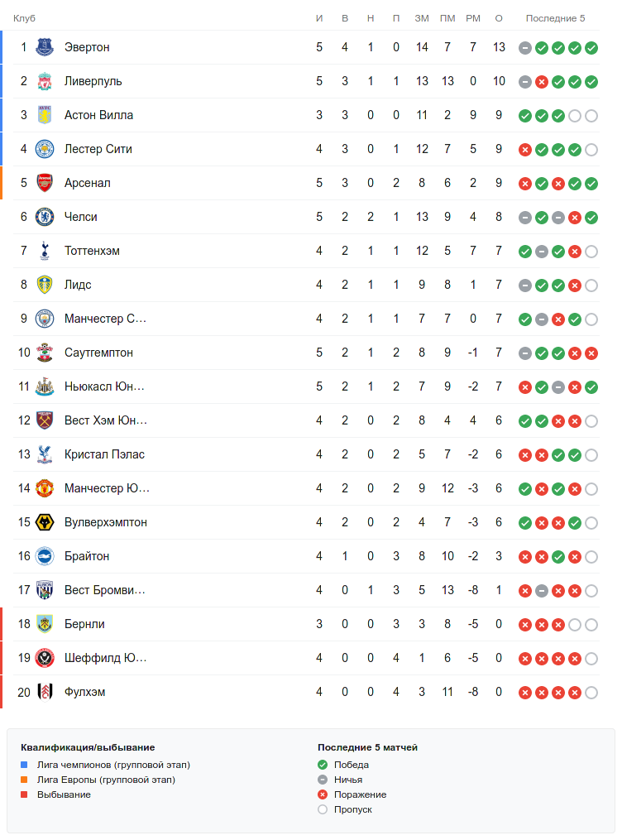Click the green 'Победа' legend icon
The height and width of the screenshot is (840, 622).
click(x=323, y=765)
